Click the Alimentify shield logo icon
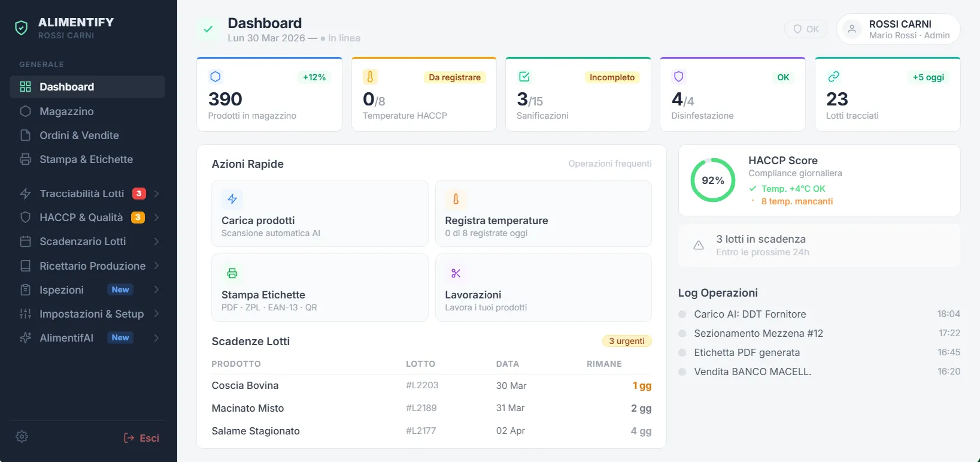The width and height of the screenshot is (980, 462). [x=22, y=28]
